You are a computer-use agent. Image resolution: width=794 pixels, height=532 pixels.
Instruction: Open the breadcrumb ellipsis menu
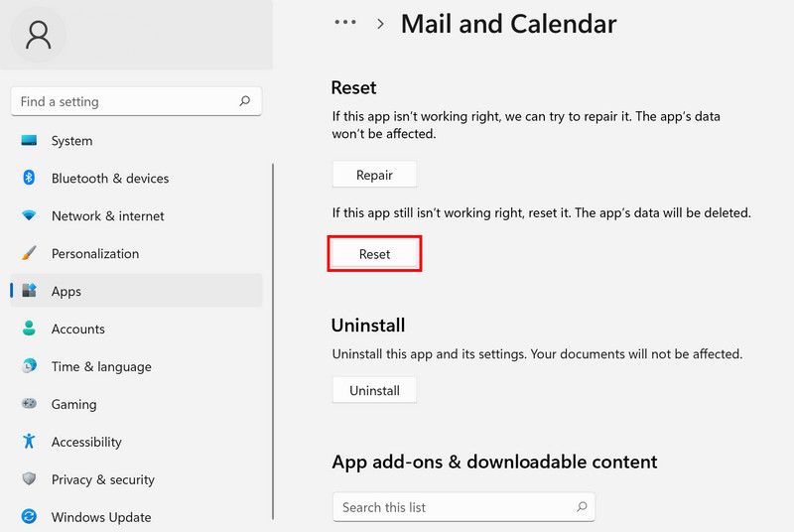pyautogui.click(x=344, y=22)
